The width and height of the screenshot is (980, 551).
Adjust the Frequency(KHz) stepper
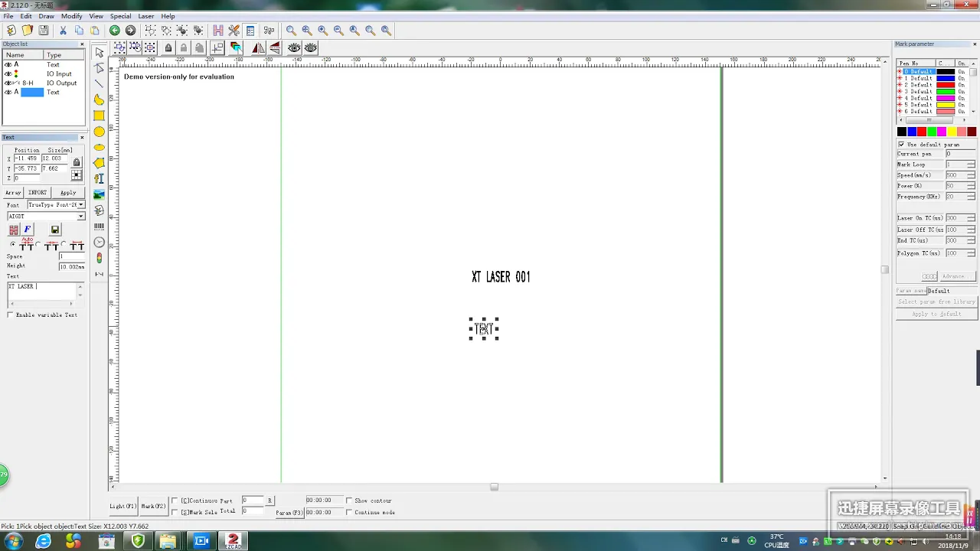pyautogui.click(x=971, y=197)
